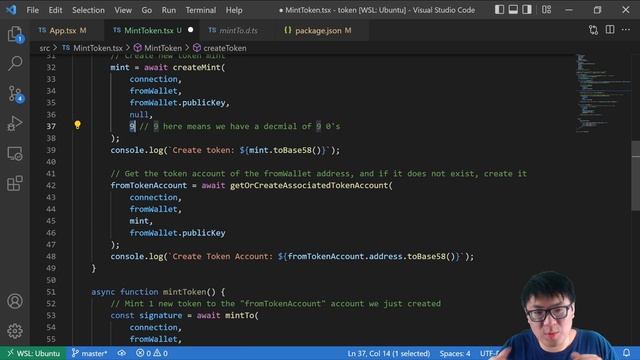Click the selected 9 on line 37
Image resolution: width=640 pixels, height=360 pixels.
point(132,127)
